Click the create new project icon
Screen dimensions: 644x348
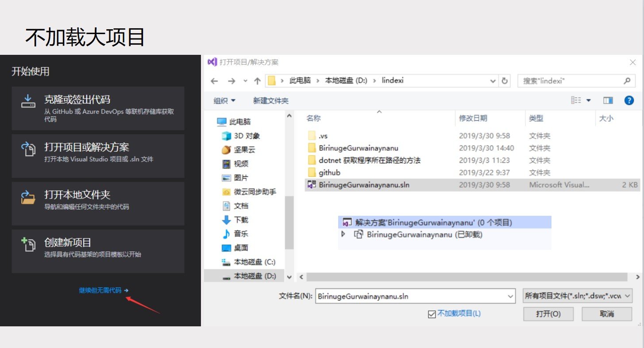[x=28, y=245]
